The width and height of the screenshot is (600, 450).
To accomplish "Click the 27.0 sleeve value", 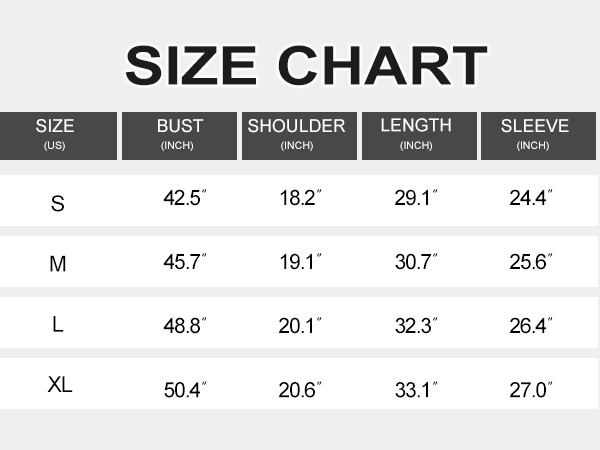I will point(531,390).
